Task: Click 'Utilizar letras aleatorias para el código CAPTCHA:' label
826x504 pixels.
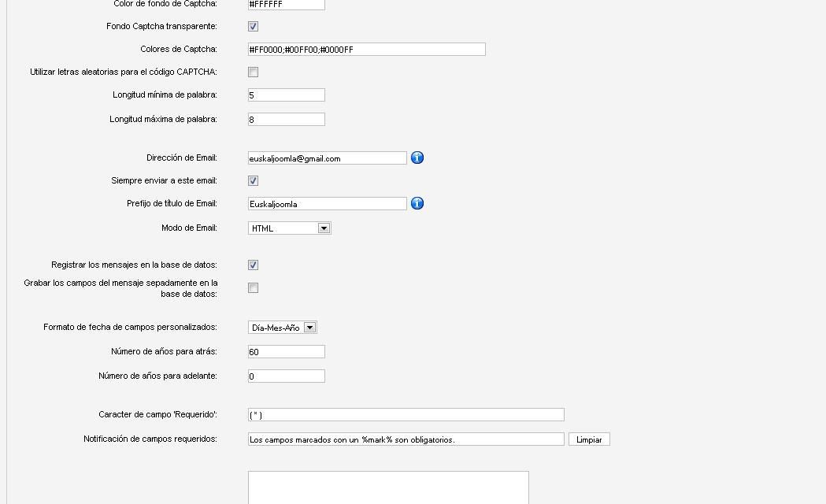Action: (124, 72)
